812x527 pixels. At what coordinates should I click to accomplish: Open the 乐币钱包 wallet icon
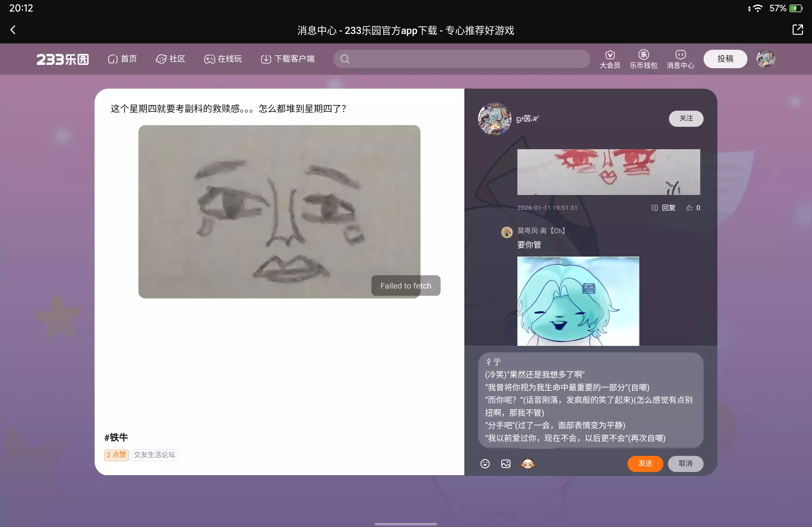(643, 59)
